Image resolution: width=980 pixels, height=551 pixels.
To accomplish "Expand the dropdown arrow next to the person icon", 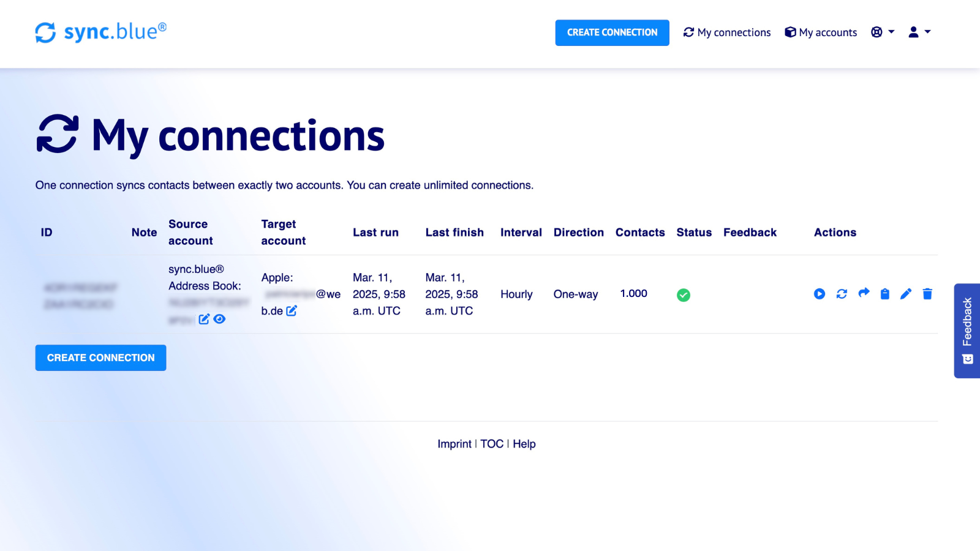I will click(926, 32).
